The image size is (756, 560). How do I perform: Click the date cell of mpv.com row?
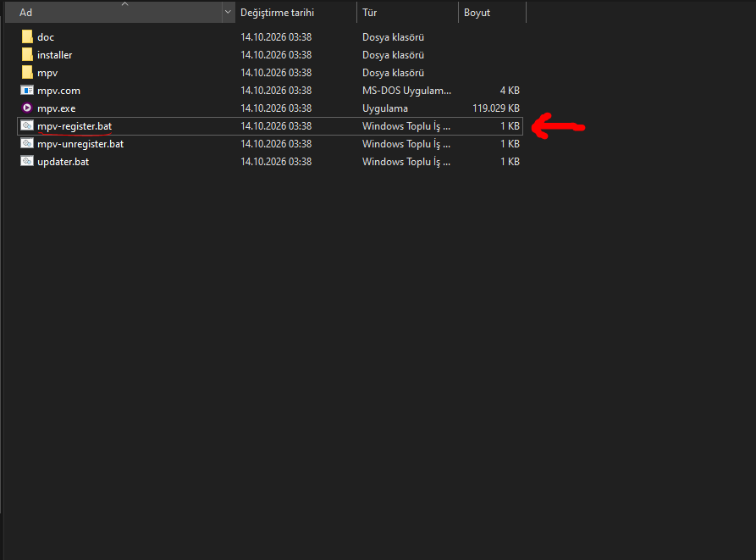(276, 91)
